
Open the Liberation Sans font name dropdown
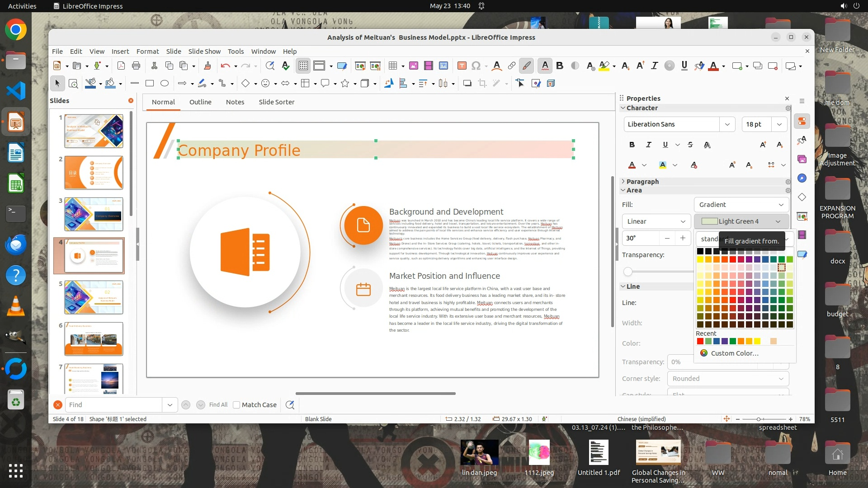727,124
